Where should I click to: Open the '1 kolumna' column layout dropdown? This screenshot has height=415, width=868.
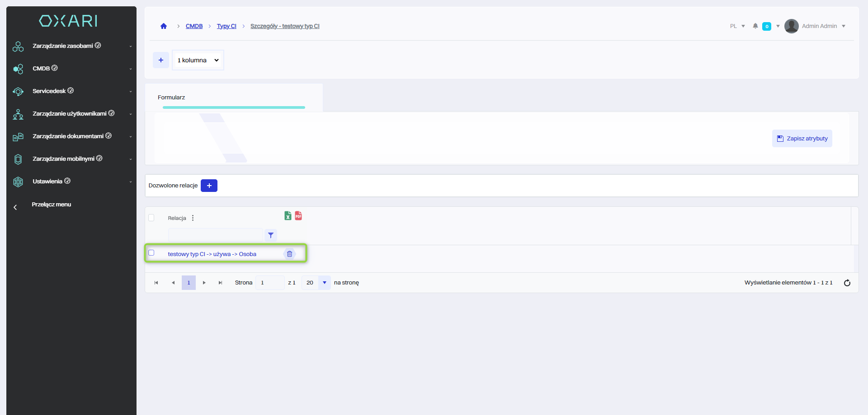pyautogui.click(x=198, y=60)
